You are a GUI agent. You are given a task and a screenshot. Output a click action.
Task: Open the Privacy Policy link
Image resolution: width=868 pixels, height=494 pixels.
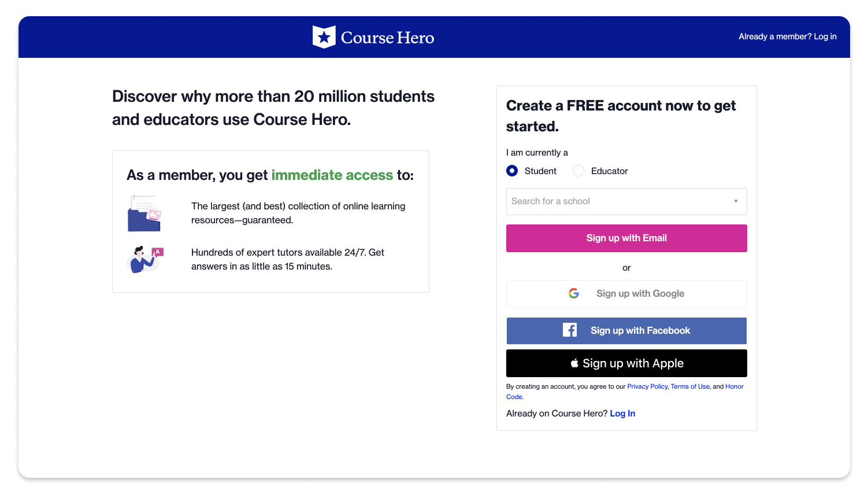click(x=647, y=386)
